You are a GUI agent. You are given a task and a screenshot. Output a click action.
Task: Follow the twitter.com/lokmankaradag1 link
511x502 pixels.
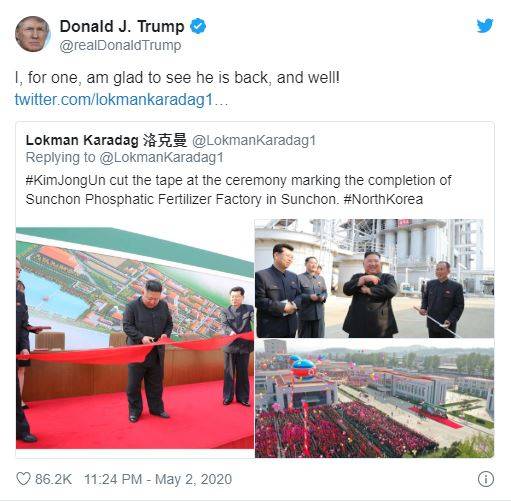point(121,99)
